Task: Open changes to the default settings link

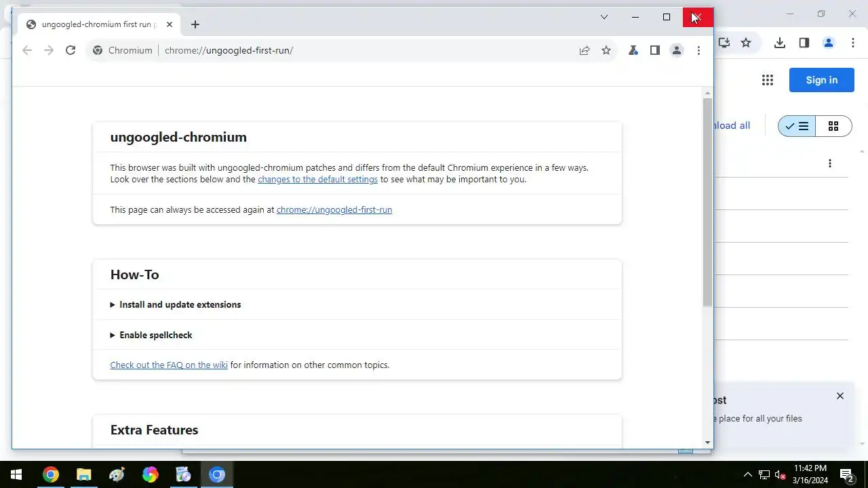Action: point(317,180)
